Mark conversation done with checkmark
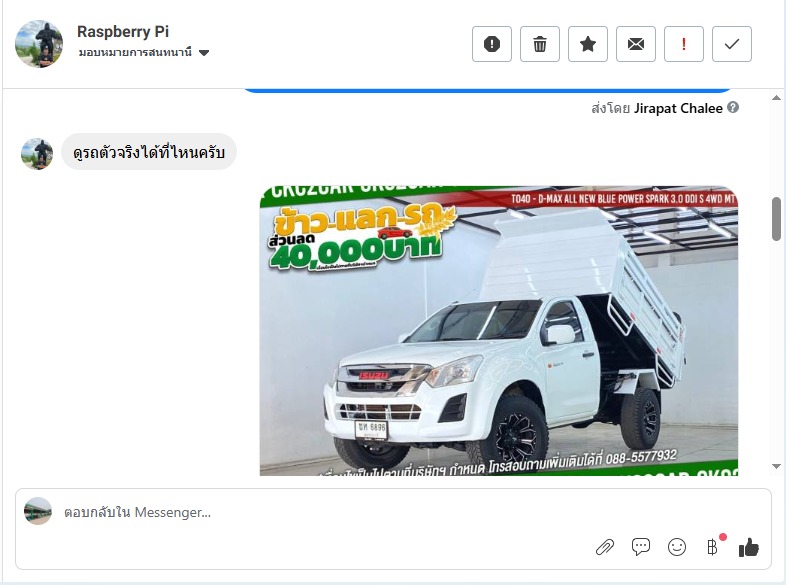 click(732, 44)
